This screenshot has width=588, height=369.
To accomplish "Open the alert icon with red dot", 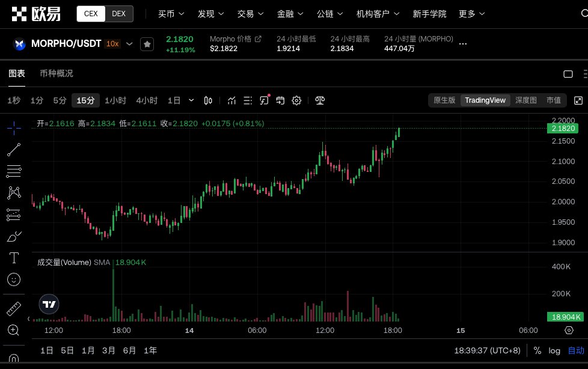I will coord(265,100).
